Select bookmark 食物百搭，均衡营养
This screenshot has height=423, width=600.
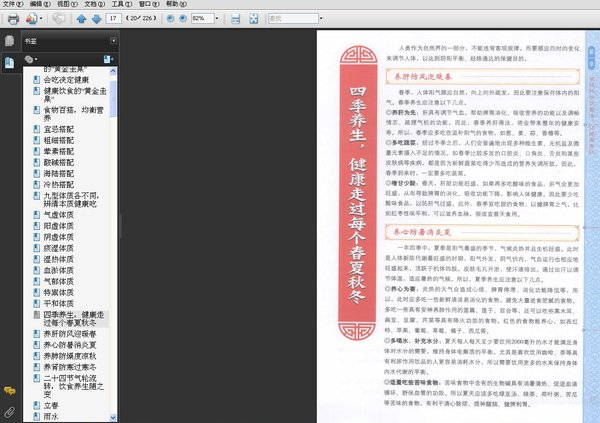73,114
